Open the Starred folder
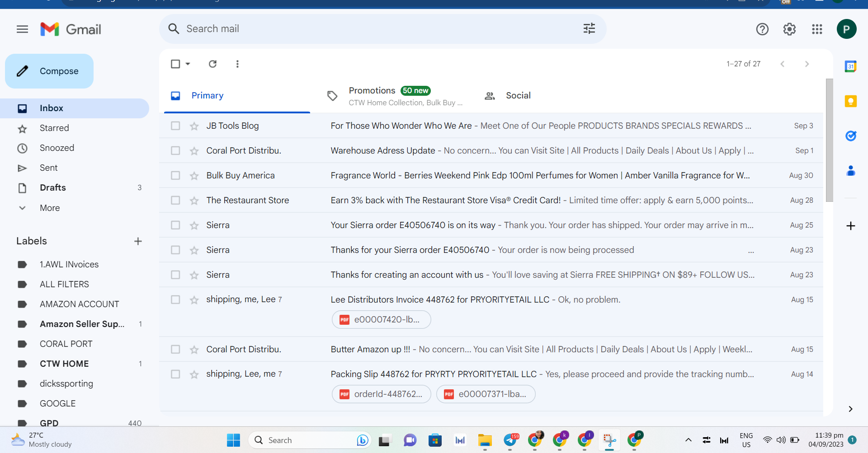868x453 pixels. (x=75, y=128)
